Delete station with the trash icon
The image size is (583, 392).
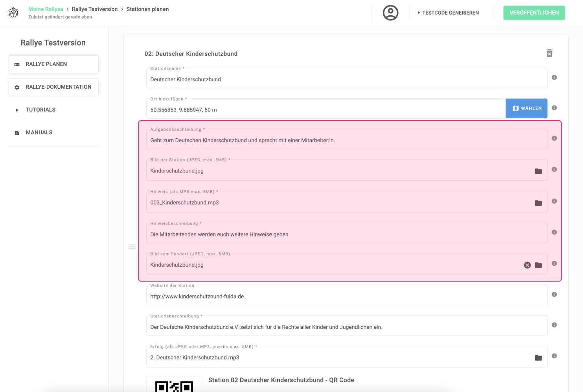[550, 53]
